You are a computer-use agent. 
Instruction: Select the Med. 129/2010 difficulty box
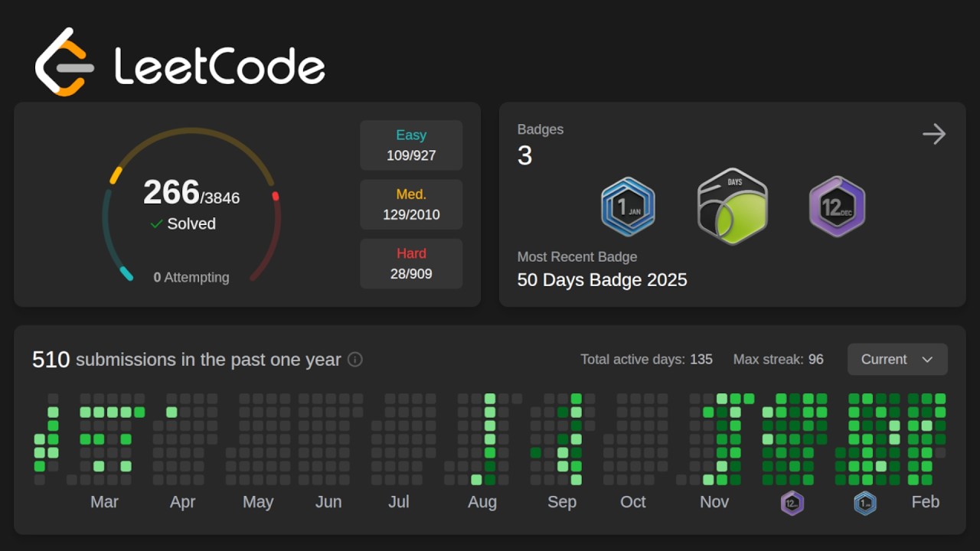411,204
